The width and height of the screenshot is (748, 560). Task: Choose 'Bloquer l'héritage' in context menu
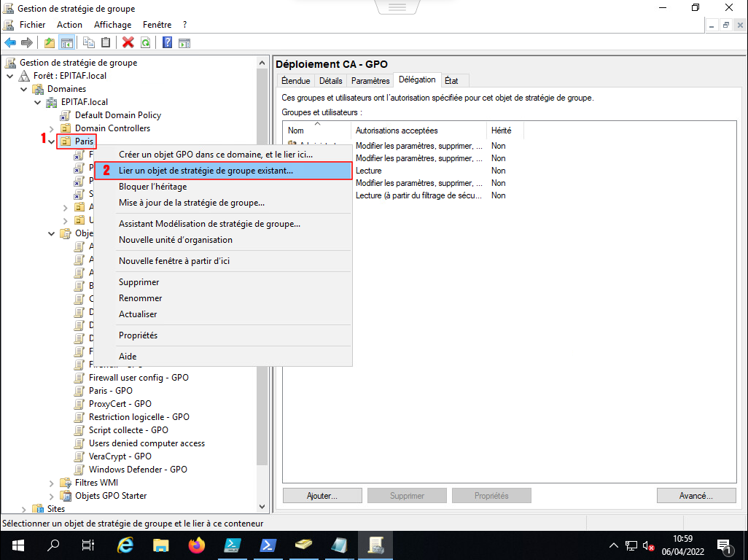pos(152,187)
